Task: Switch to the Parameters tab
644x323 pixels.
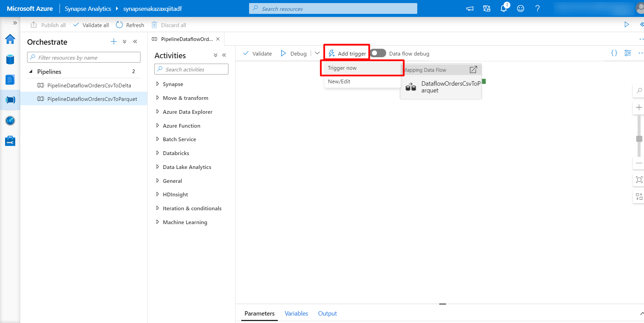Action: tap(260, 314)
